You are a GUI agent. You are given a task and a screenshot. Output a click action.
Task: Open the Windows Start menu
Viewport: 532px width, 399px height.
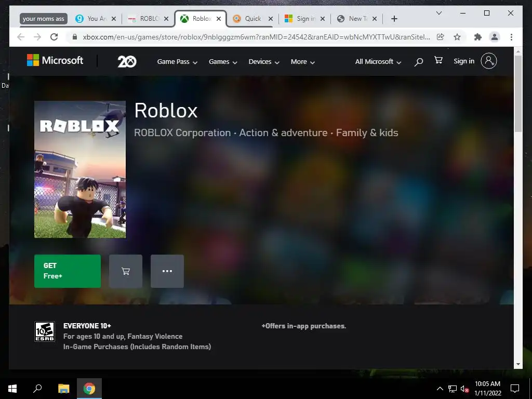[x=12, y=389]
